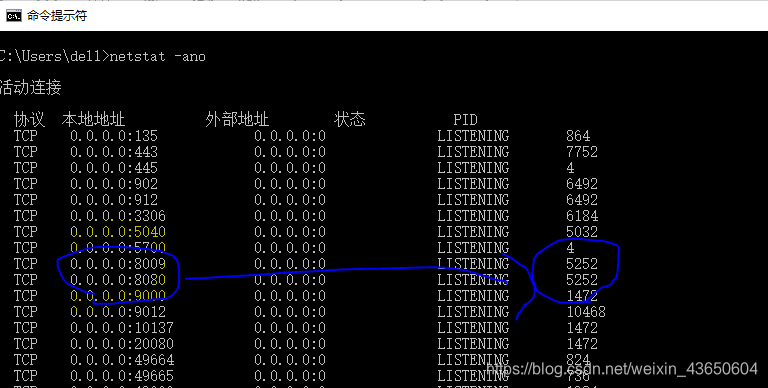Image resolution: width=768 pixels, height=388 pixels.
Task: Select local address 0.0.0.0:49664
Action: pos(121,360)
